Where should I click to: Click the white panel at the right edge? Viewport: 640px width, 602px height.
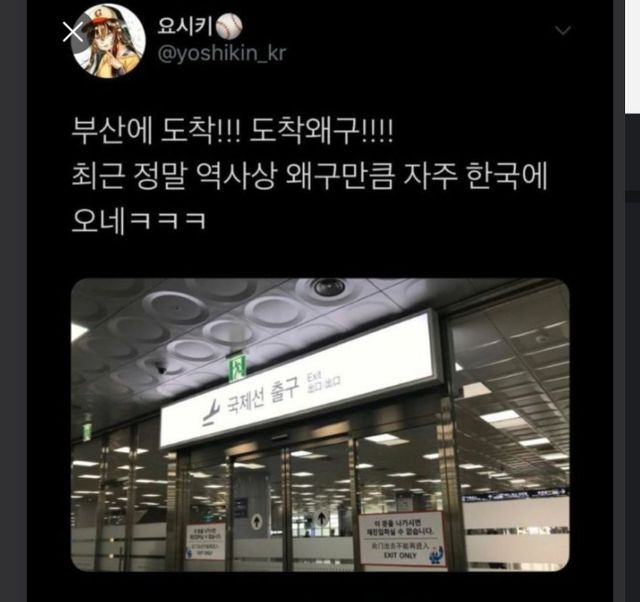coord(632,56)
